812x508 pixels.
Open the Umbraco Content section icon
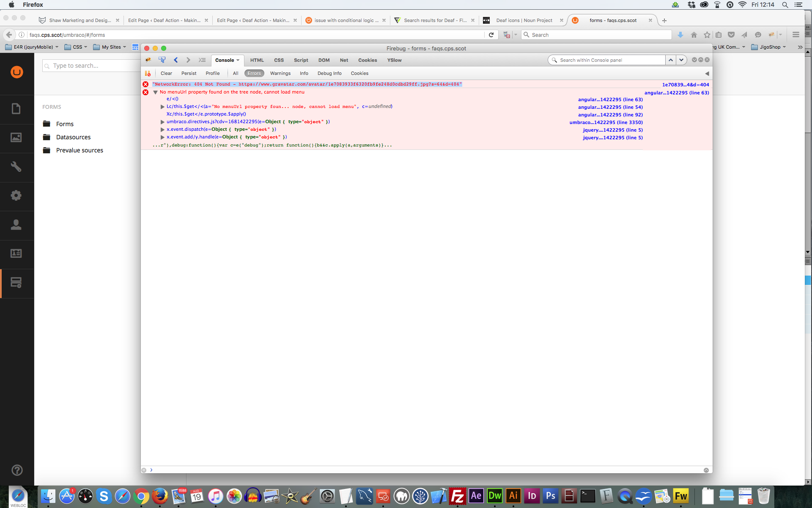pos(16,109)
